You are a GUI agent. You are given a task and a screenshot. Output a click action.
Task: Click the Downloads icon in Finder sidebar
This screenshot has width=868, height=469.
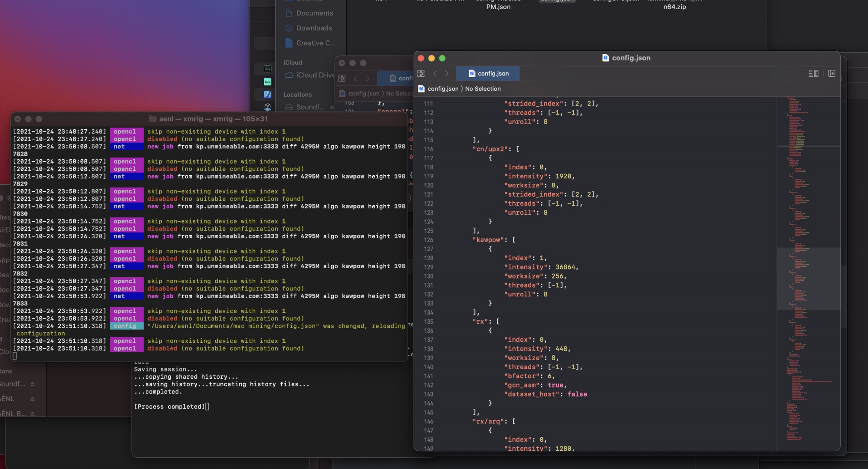[289, 28]
